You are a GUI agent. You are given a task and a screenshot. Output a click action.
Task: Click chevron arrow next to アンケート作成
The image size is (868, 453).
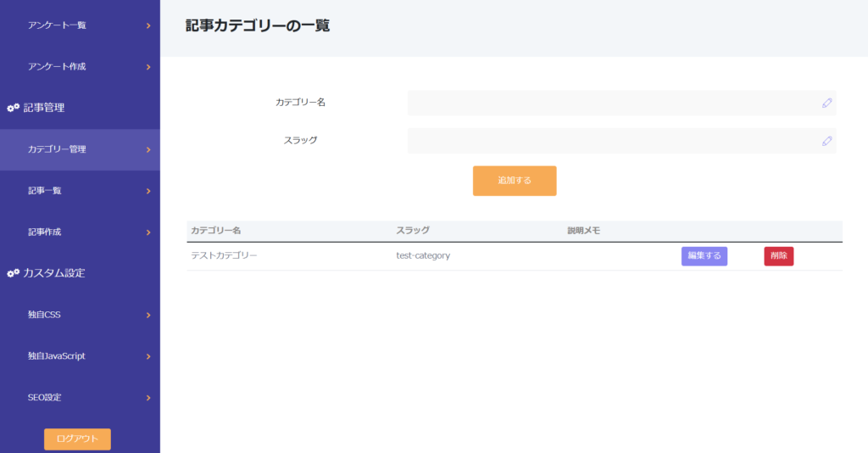148,67
